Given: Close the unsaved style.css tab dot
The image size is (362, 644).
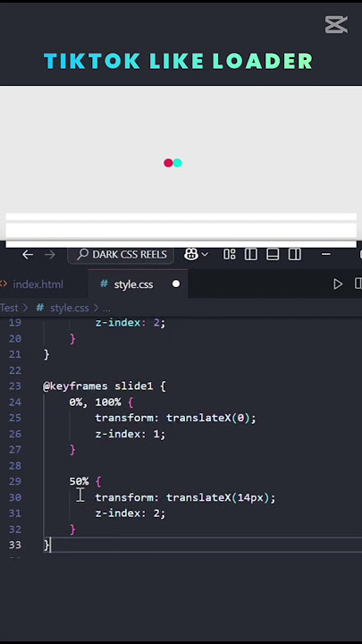Looking at the screenshot, I should click(x=176, y=284).
